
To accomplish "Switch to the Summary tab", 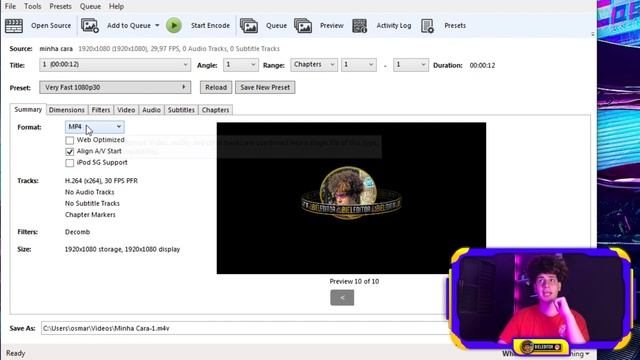I will click(x=28, y=109).
